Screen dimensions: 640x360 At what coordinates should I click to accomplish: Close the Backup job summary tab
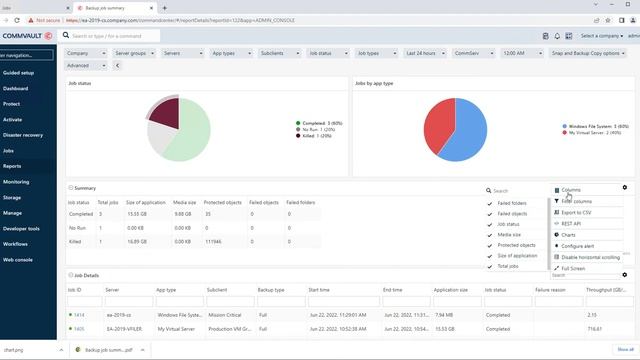pos(151,8)
